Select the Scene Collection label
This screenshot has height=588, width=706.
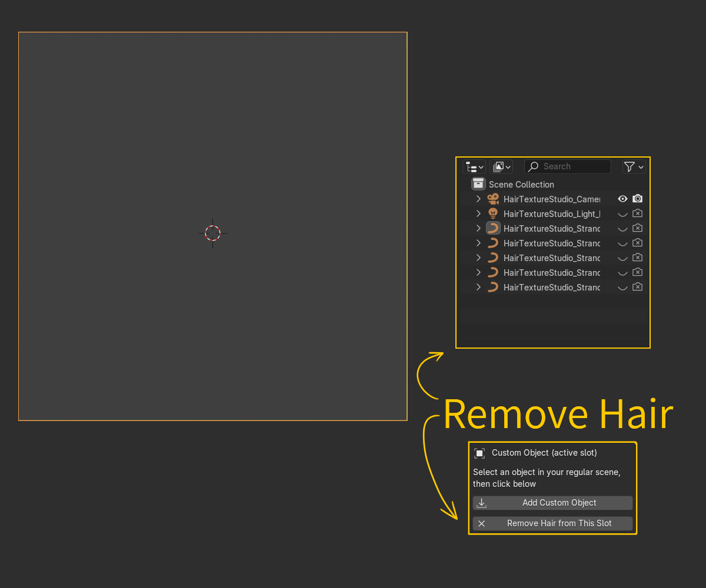tap(521, 185)
